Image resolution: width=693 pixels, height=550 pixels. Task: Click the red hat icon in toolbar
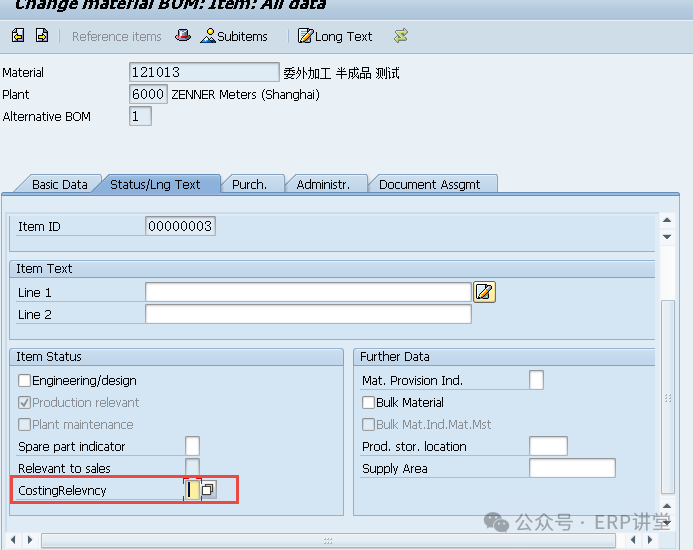(x=182, y=36)
